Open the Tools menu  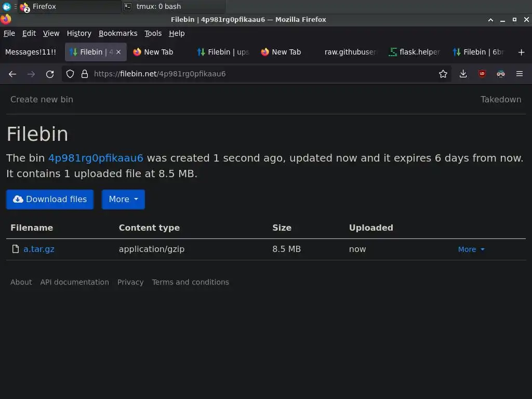coord(153,33)
